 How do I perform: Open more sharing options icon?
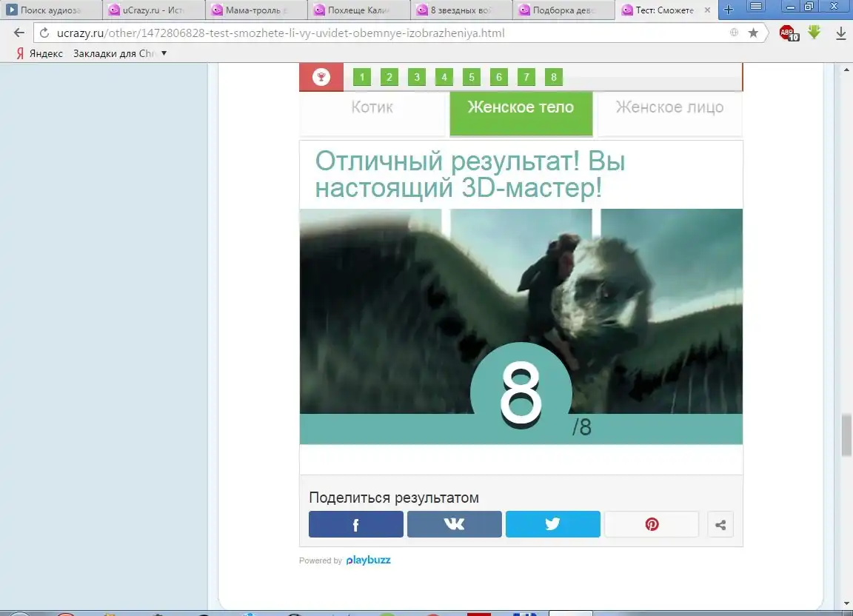pyautogui.click(x=720, y=524)
